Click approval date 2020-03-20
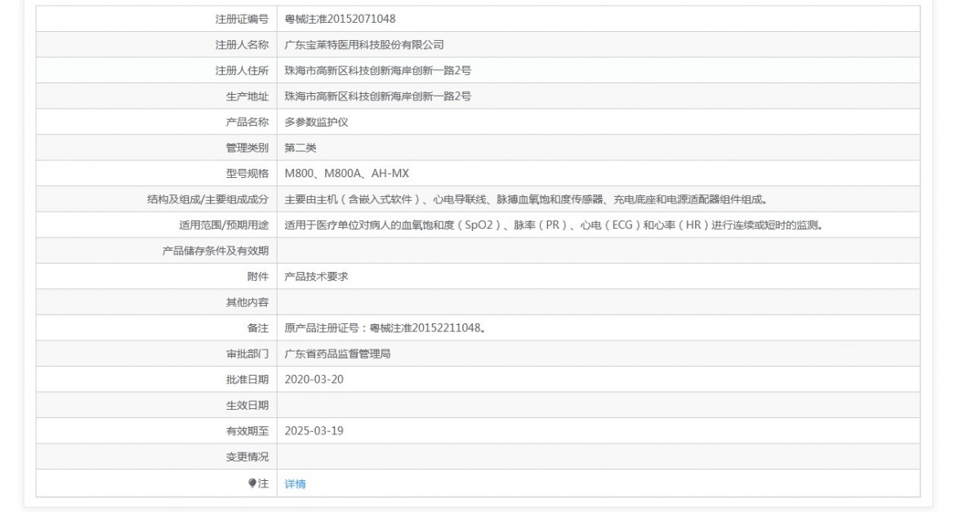This screenshot has width=980, height=512. (x=314, y=380)
